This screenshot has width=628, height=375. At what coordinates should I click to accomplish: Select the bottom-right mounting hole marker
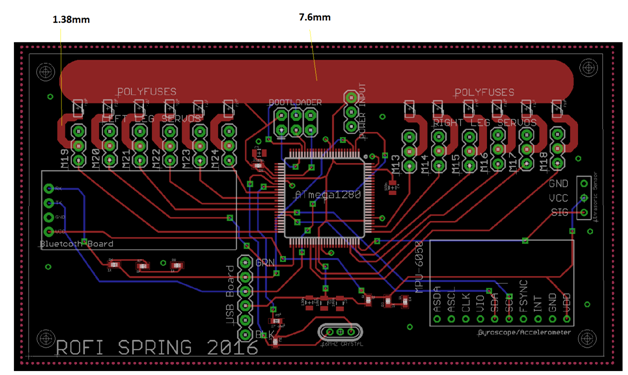[x=588, y=339]
